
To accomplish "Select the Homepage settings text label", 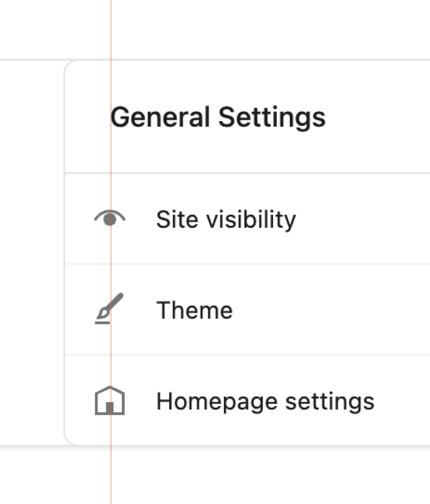I will click(x=266, y=402).
